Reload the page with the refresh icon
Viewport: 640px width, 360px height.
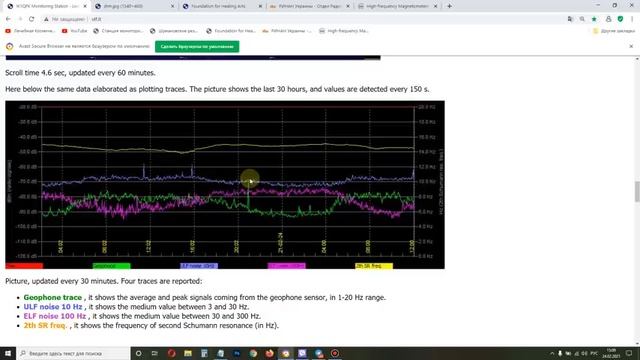click(31, 19)
